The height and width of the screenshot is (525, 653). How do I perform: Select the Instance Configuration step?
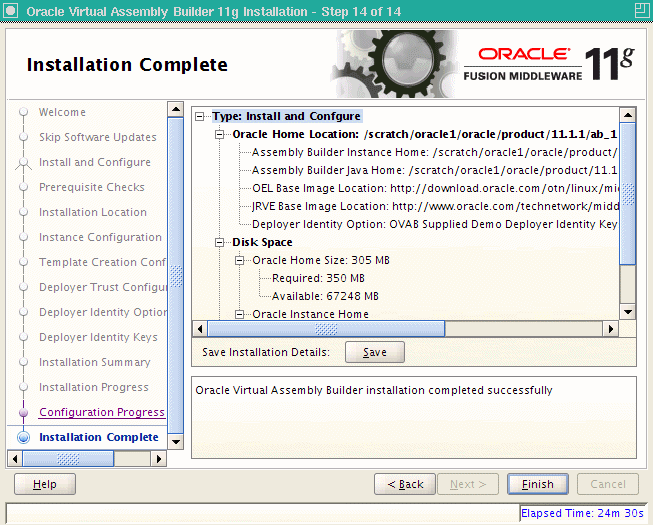(100, 237)
